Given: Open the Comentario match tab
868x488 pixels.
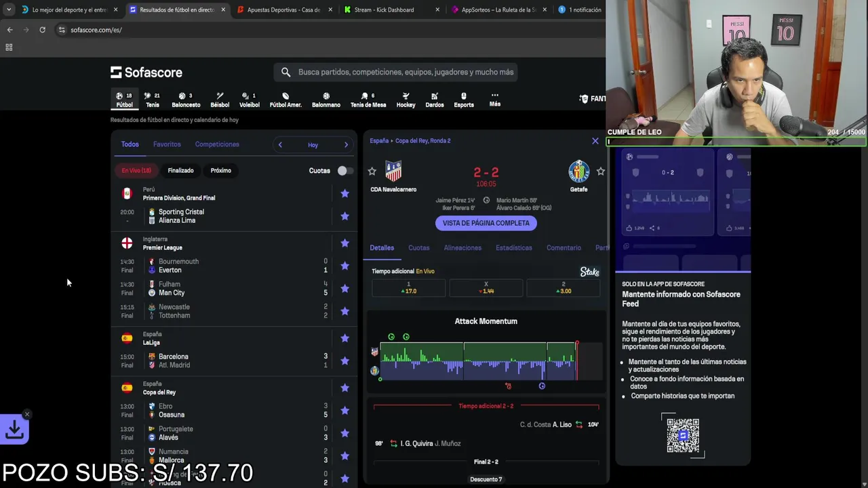Looking at the screenshot, I should [564, 248].
